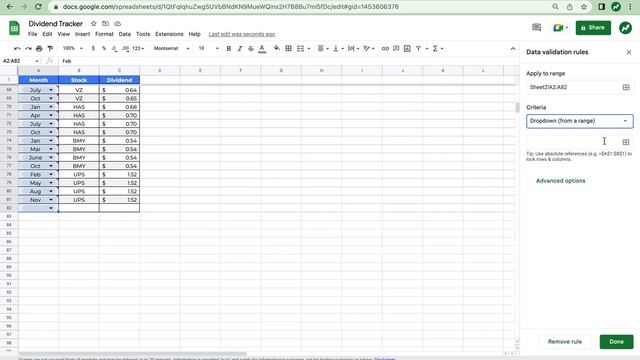The height and width of the screenshot is (360, 640).
Task: Open the fill color picker
Action: click(277, 49)
